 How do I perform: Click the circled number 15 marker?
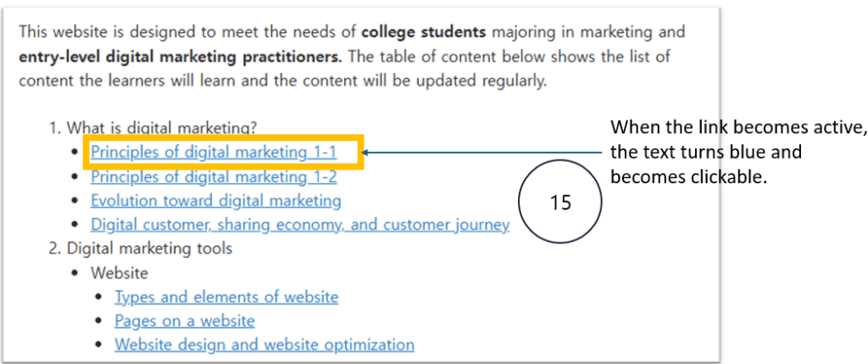pos(559,204)
